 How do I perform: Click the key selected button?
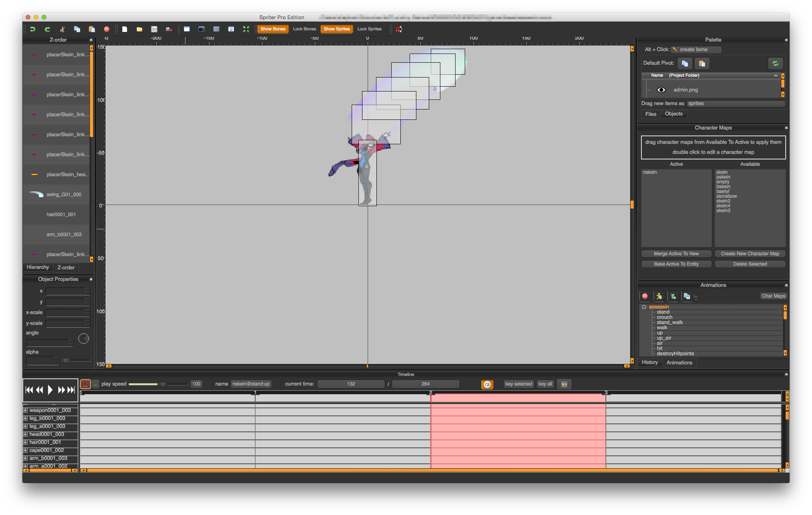pos(519,384)
